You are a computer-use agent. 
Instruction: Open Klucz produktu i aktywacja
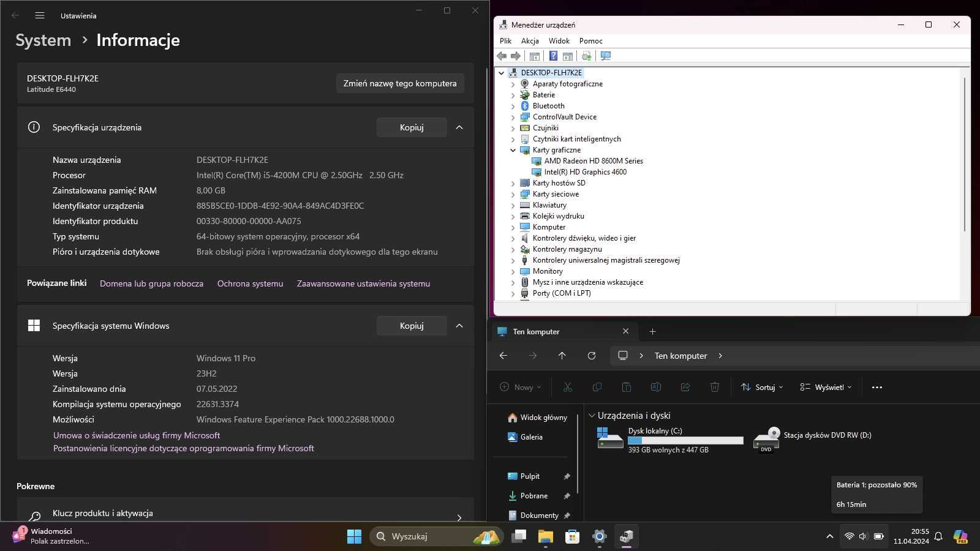[x=245, y=514]
